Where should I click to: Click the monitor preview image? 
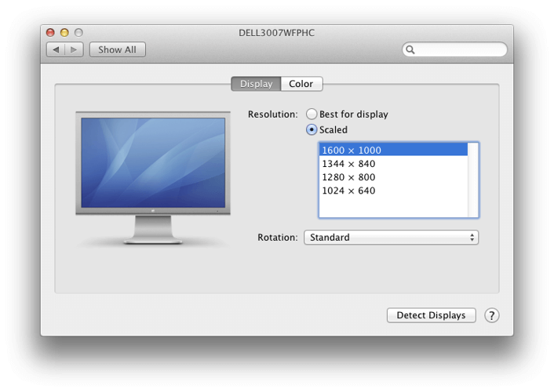pos(153,178)
